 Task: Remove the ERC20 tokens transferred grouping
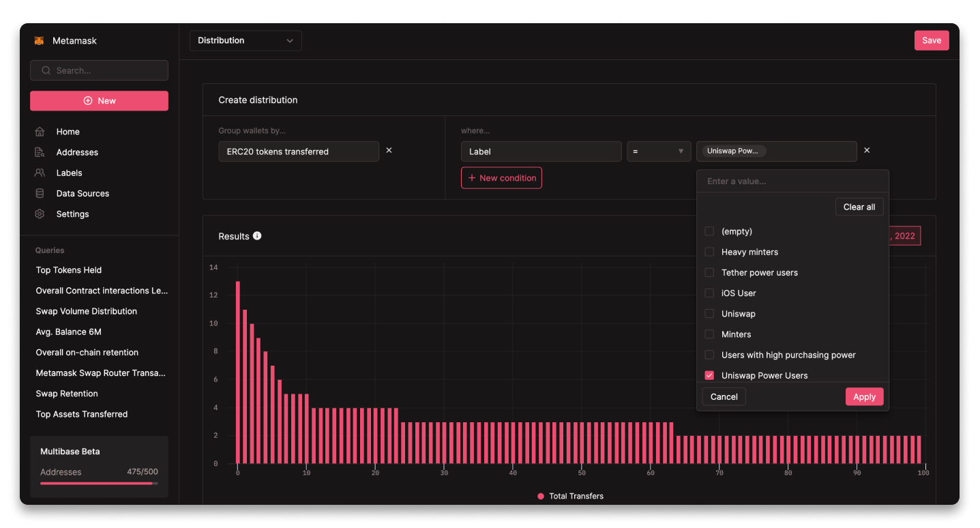pos(389,150)
